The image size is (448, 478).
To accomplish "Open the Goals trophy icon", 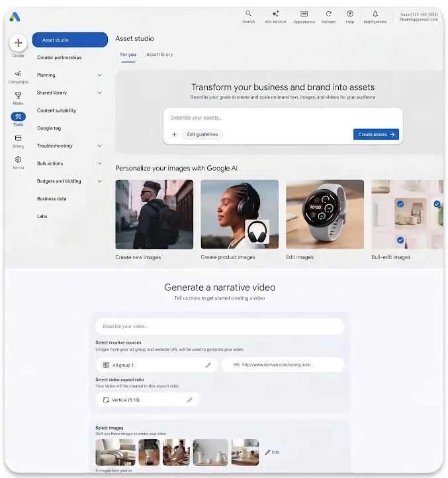I will (18, 95).
